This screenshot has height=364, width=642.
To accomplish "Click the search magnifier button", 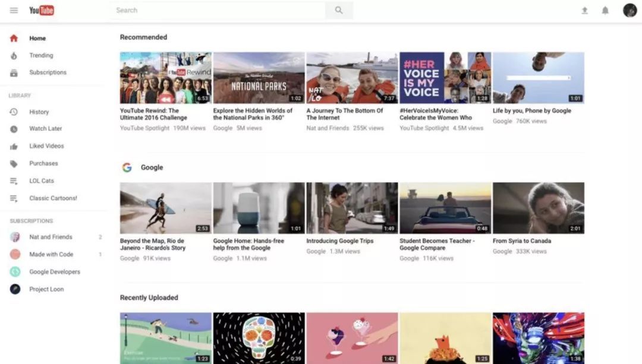I will pyautogui.click(x=339, y=10).
